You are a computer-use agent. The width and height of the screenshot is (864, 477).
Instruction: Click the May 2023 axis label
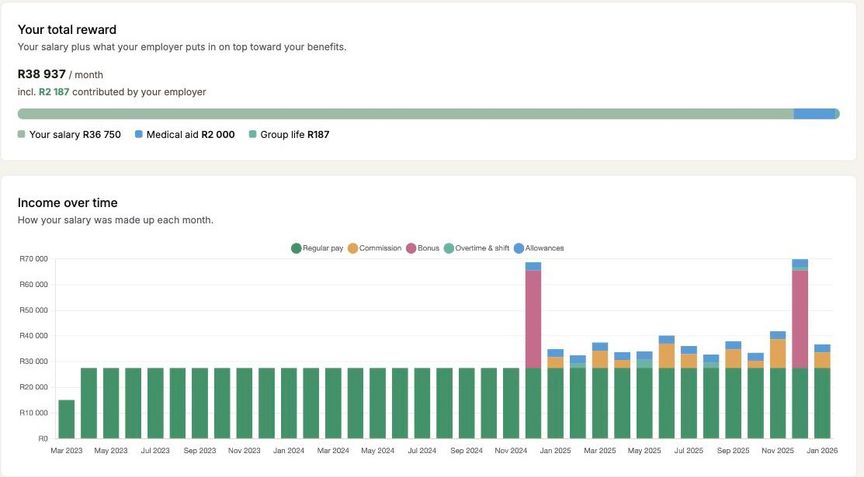coord(111,451)
